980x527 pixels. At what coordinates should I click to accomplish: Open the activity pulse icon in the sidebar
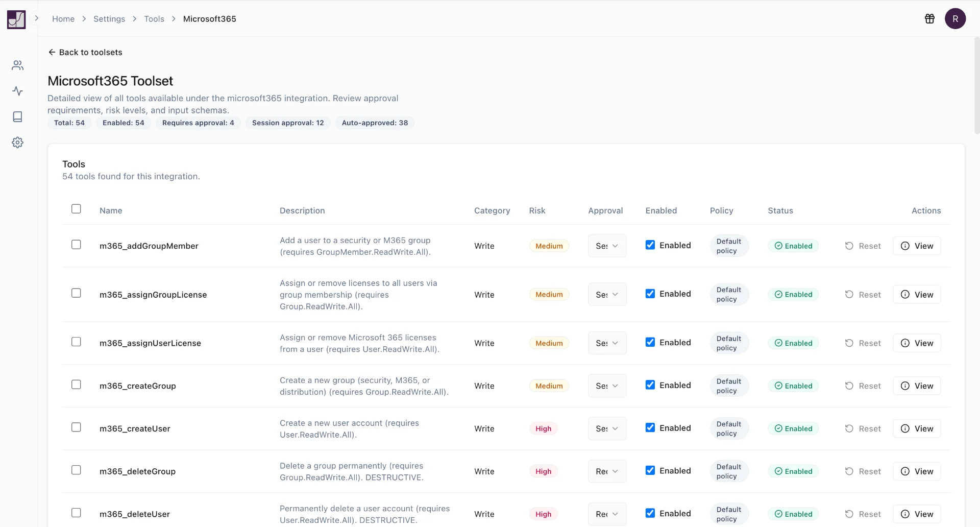point(17,91)
